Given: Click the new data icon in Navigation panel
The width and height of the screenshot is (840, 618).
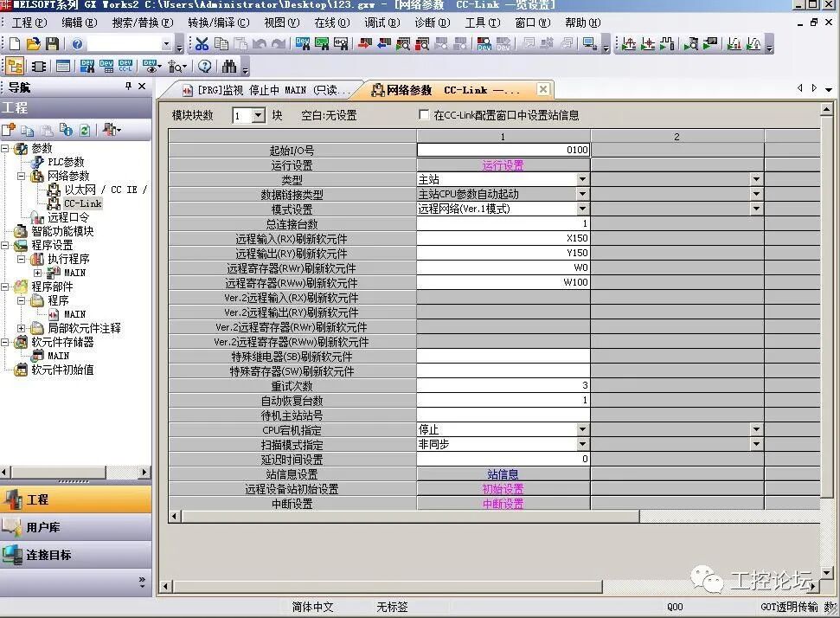Looking at the screenshot, I should click(x=9, y=130).
